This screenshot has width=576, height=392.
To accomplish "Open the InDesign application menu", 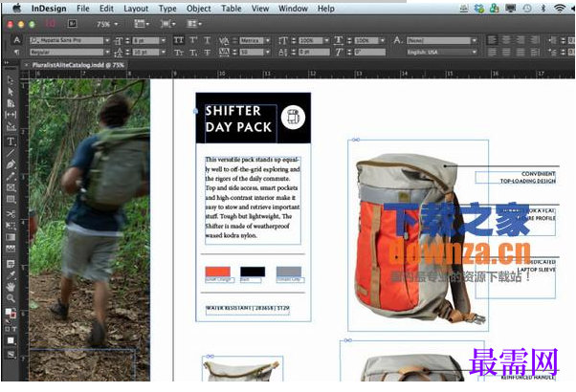I will click(x=49, y=8).
